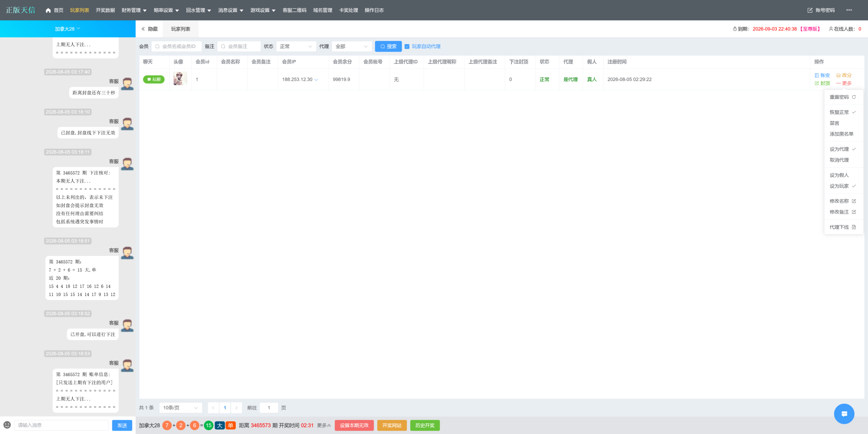Open the three-dots overflow menu in header
This screenshot has height=434, width=868.
pyautogui.click(x=849, y=10)
